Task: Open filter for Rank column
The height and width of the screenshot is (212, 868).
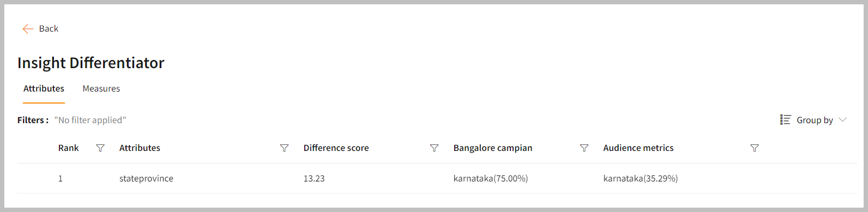Action: coord(100,148)
